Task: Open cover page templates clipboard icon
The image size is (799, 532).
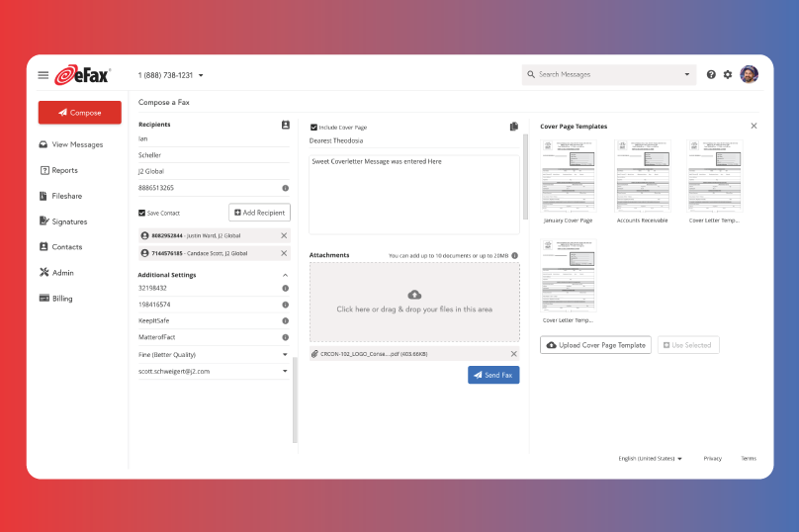Action: pos(513,127)
